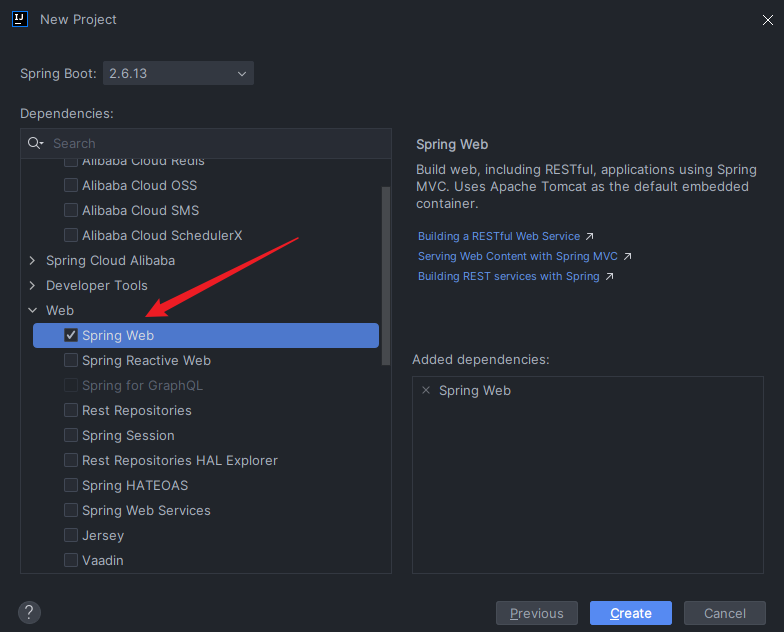Check the Spring Web Services checkbox
The width and height of the screenshot is (784, 632).
71,510
